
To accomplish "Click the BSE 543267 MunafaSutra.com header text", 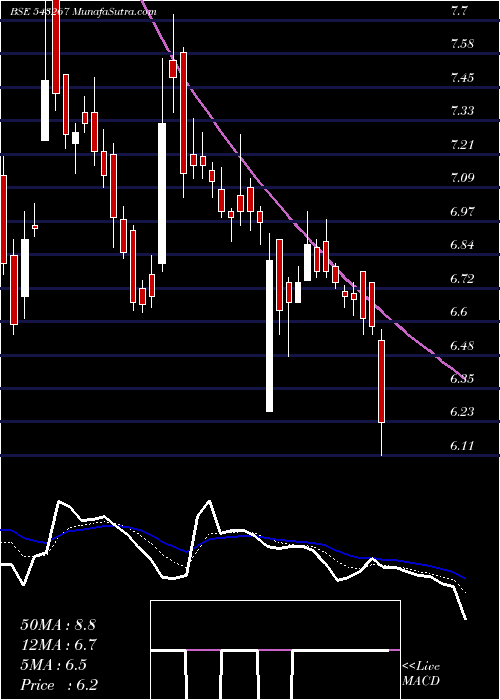I will [83, 12].
